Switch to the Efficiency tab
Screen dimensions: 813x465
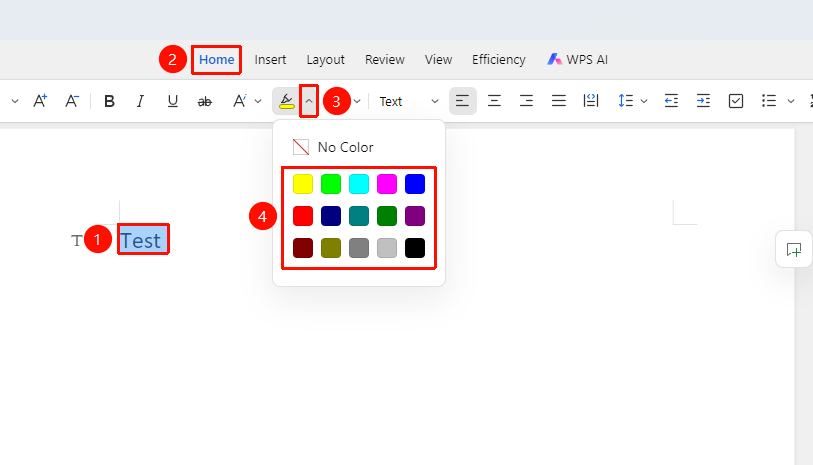point(499,60)
